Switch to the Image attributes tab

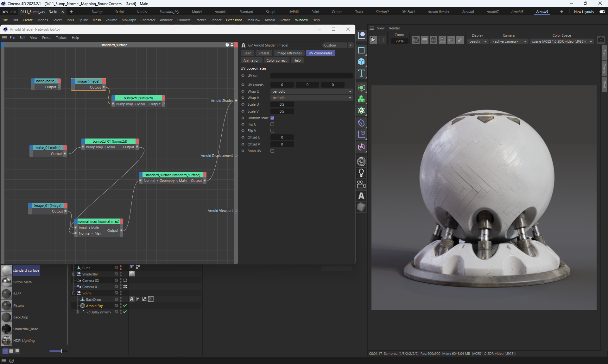point(289,53)
